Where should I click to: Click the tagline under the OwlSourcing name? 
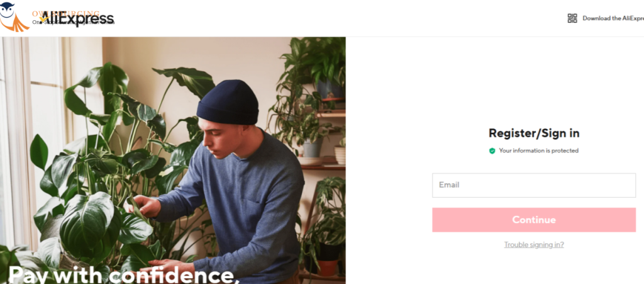[x=73, y=22]
